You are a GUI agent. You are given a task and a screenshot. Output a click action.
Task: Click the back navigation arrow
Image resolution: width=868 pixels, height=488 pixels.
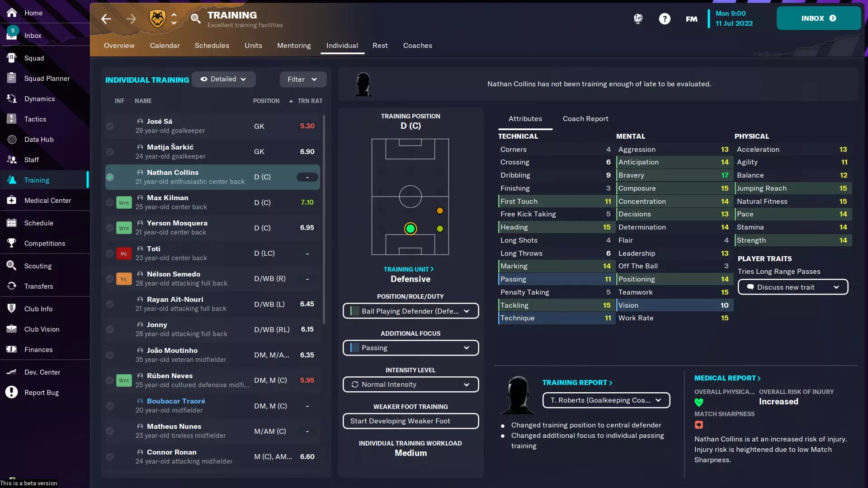(x=106, y=19)
